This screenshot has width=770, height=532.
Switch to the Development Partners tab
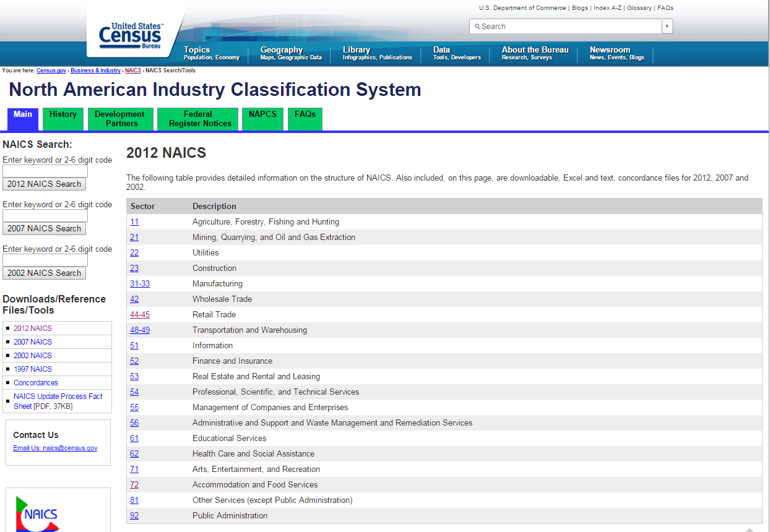point(120,119)
